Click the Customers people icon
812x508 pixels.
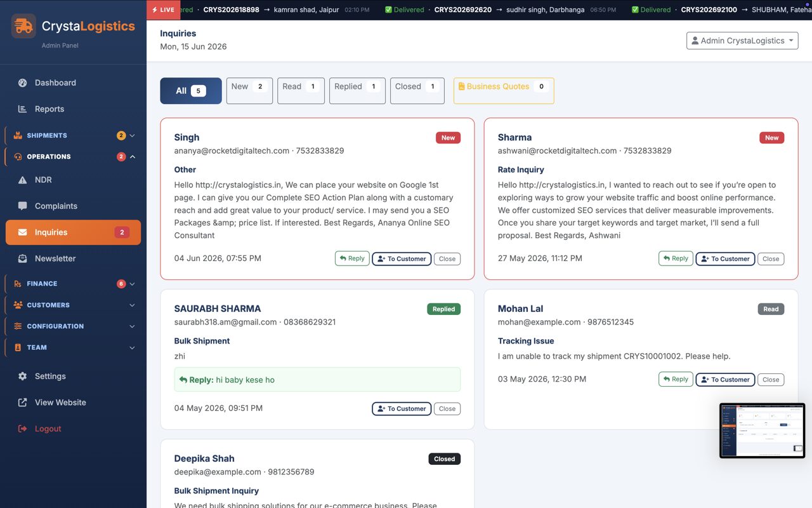coord(18,305)
